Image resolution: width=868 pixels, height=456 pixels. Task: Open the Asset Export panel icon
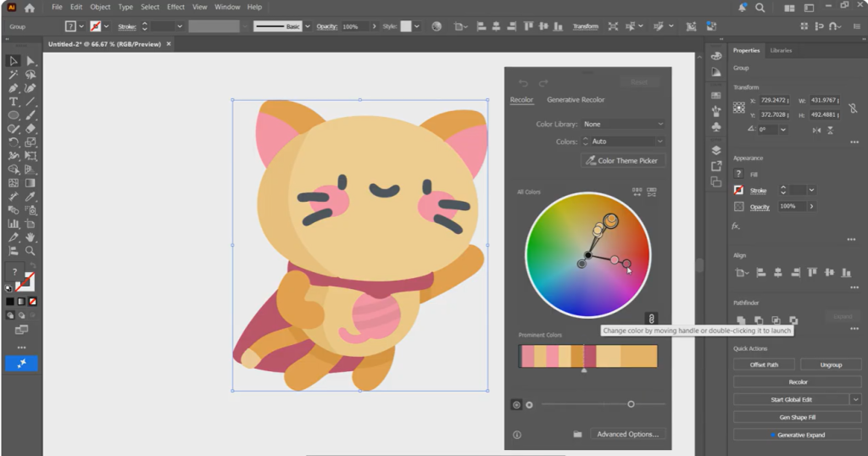click(716, 166)
